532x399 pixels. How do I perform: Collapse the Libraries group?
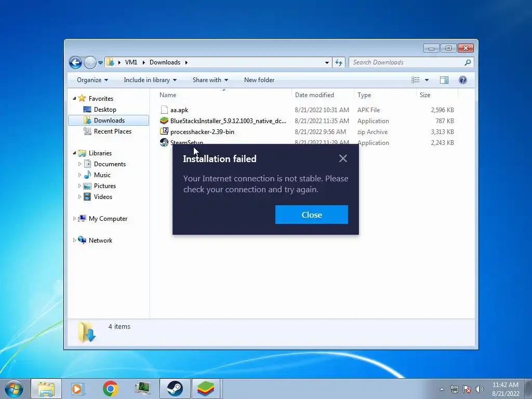click(x=74, y=153)
